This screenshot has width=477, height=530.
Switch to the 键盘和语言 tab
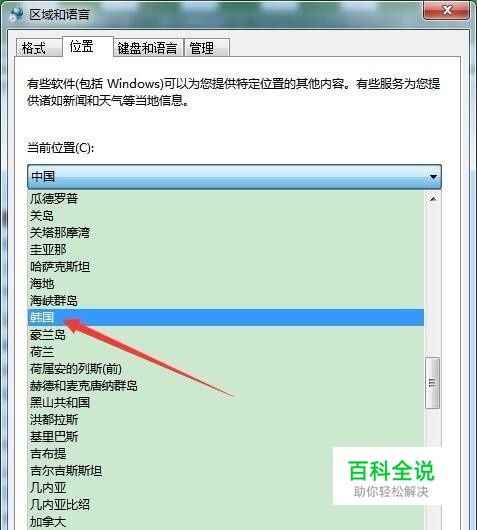(148, 48)
